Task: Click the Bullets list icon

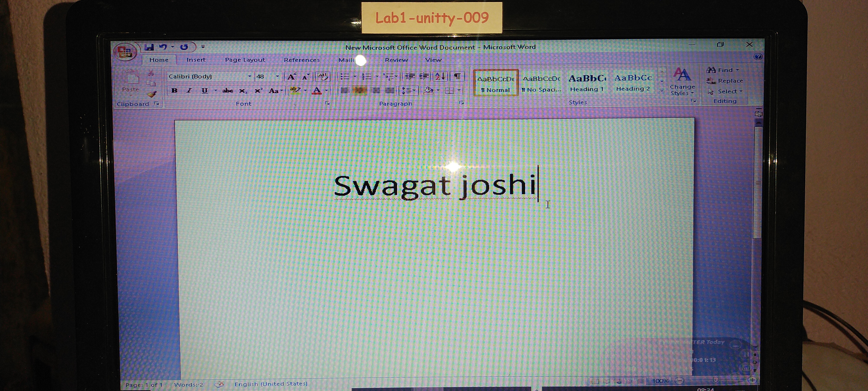Action: coord(344,77)
